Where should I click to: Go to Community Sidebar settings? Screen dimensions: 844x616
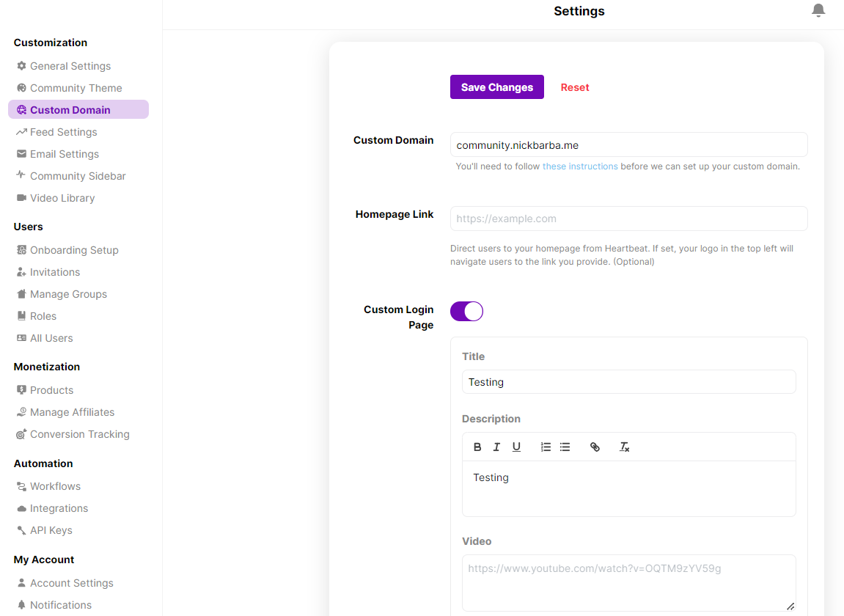click(78, 176)
